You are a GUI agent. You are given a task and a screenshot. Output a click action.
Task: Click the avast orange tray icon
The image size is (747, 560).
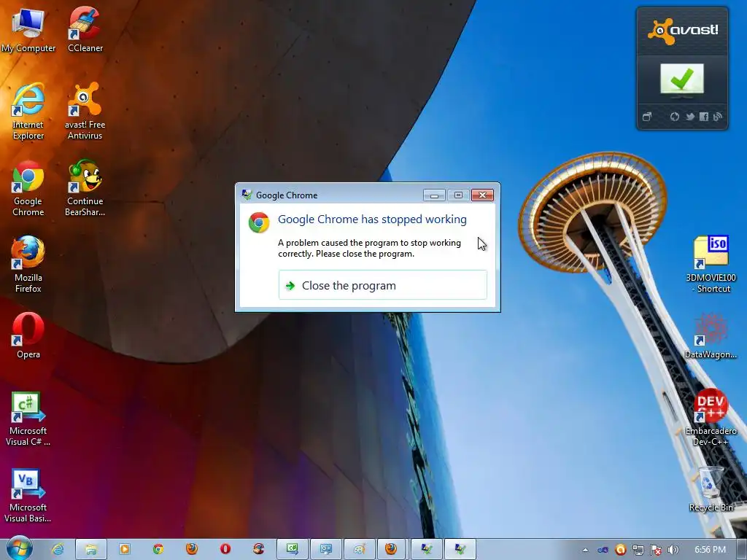click(620, 550)
